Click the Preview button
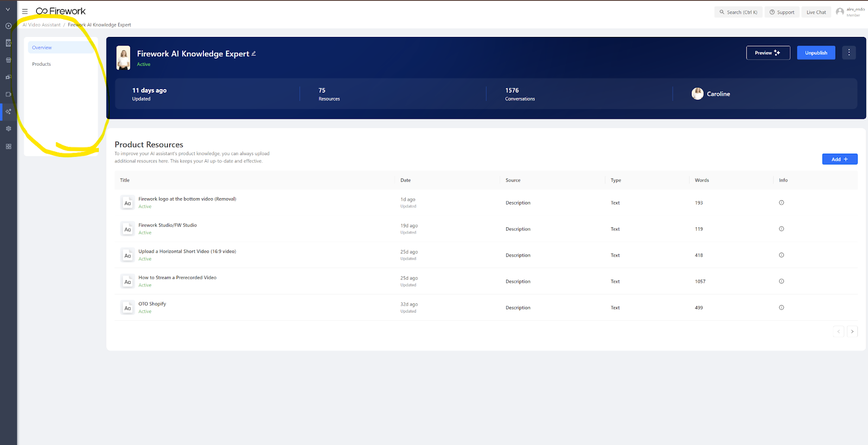The width and height of the screenshot is (868, 445). (768, 53)
